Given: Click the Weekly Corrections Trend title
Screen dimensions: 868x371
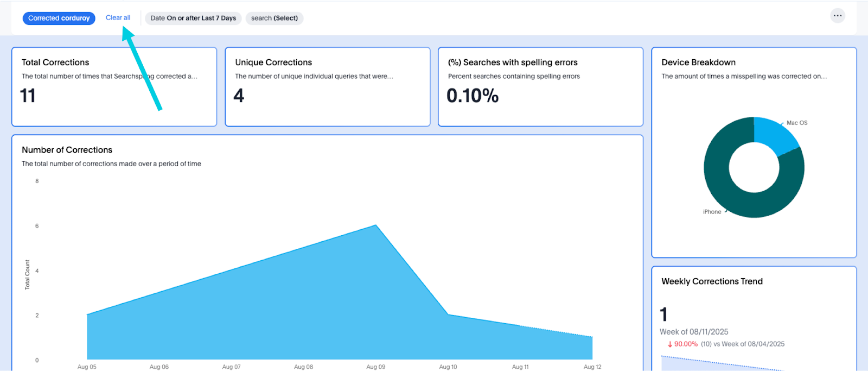Looking at the screenshot, I should (x=712, y=281).
